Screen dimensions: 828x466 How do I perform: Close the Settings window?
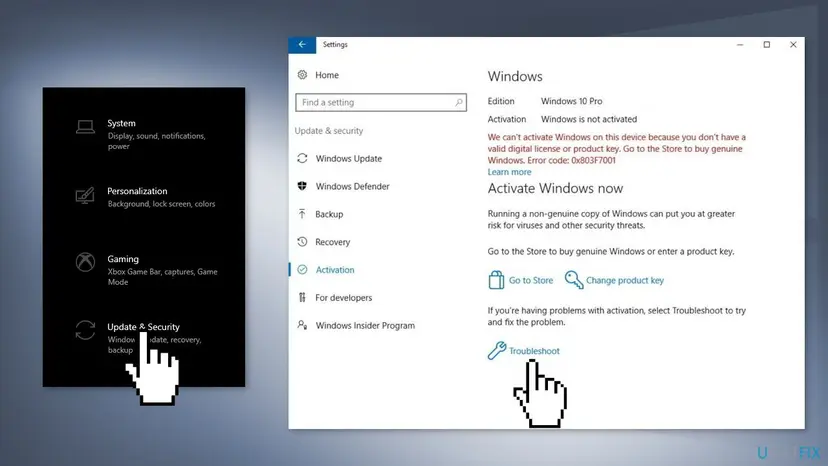coord(793,45)
